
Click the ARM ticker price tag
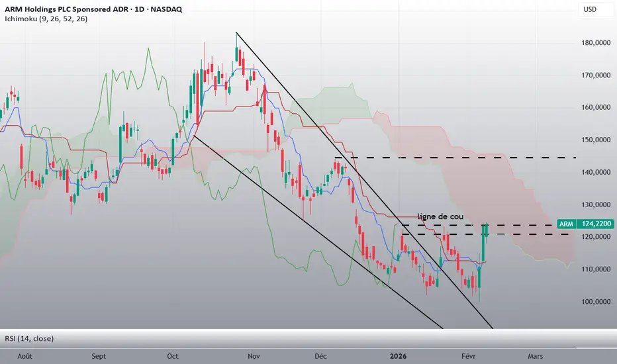(566, 224)
